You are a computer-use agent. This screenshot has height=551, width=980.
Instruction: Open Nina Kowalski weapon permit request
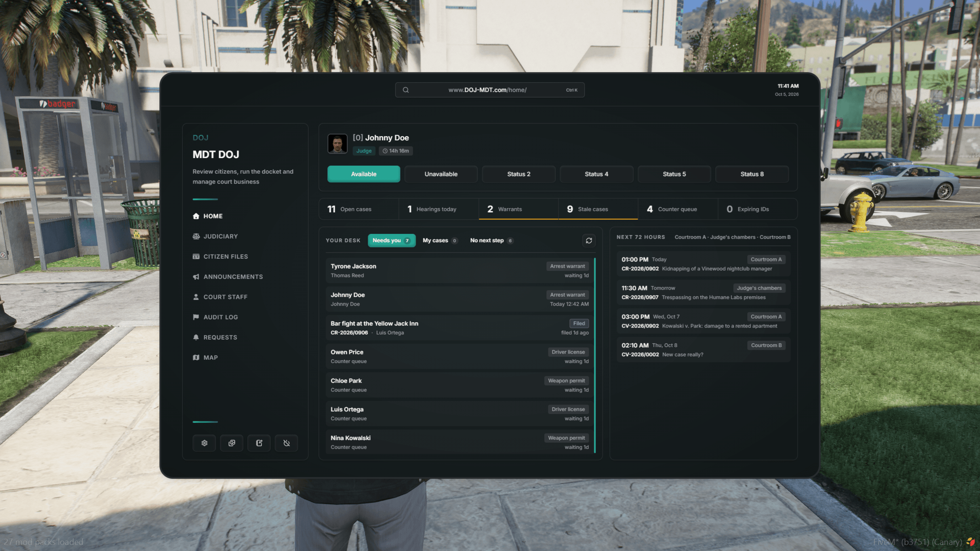pos(460,442)
